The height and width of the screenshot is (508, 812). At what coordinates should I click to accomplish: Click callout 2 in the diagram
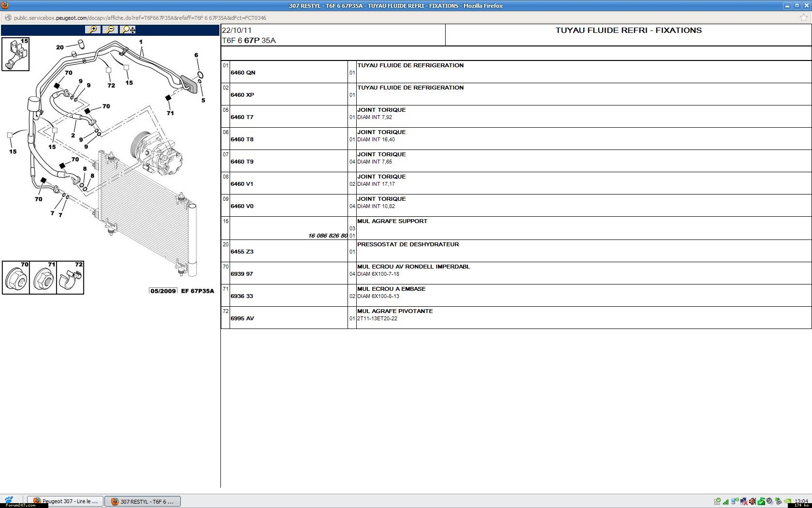point(73,135)
